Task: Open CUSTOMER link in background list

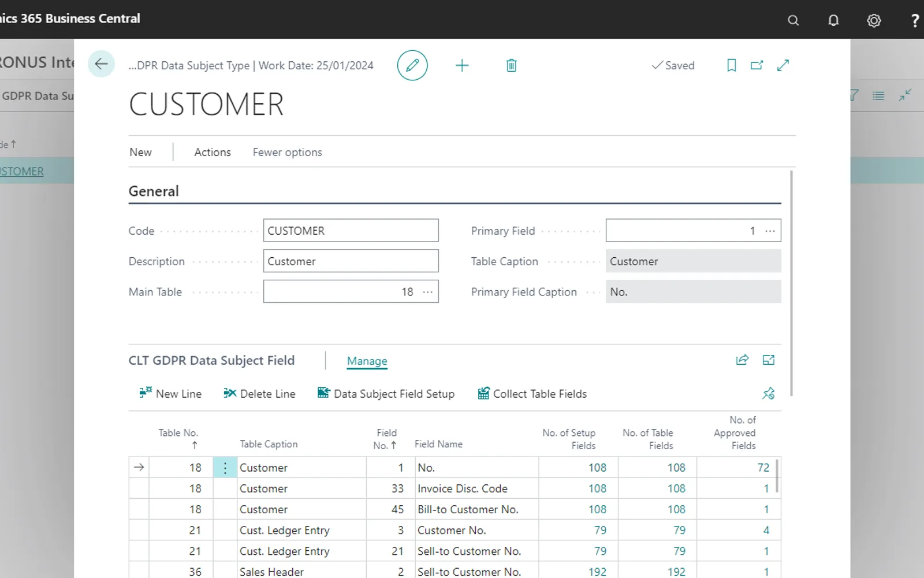Action: tap(21, 172)
